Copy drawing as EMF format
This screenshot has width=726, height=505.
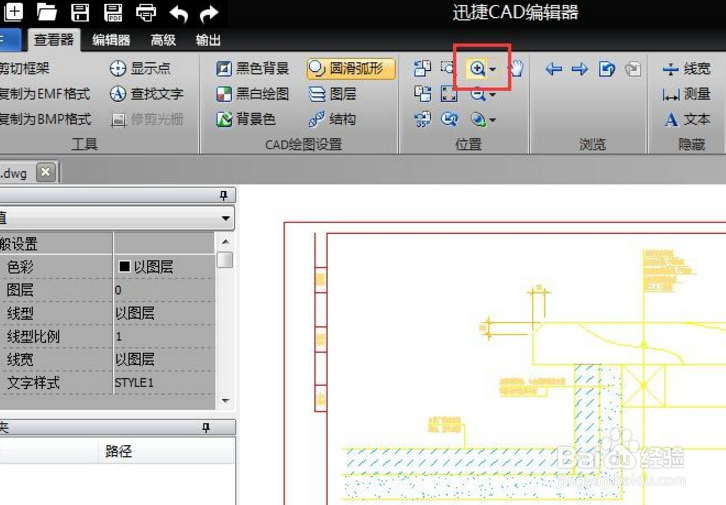coord(44,94)
